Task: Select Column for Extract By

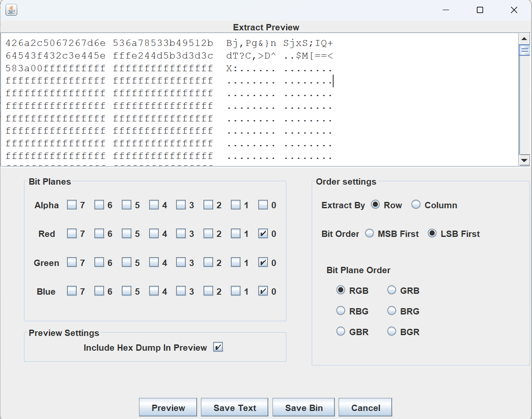Action: click(416, 205)
